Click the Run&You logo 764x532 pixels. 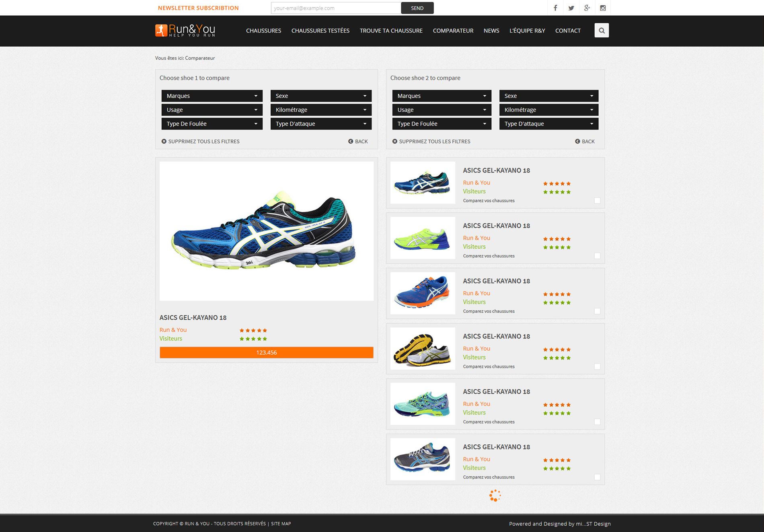click(x=185, y=30)
